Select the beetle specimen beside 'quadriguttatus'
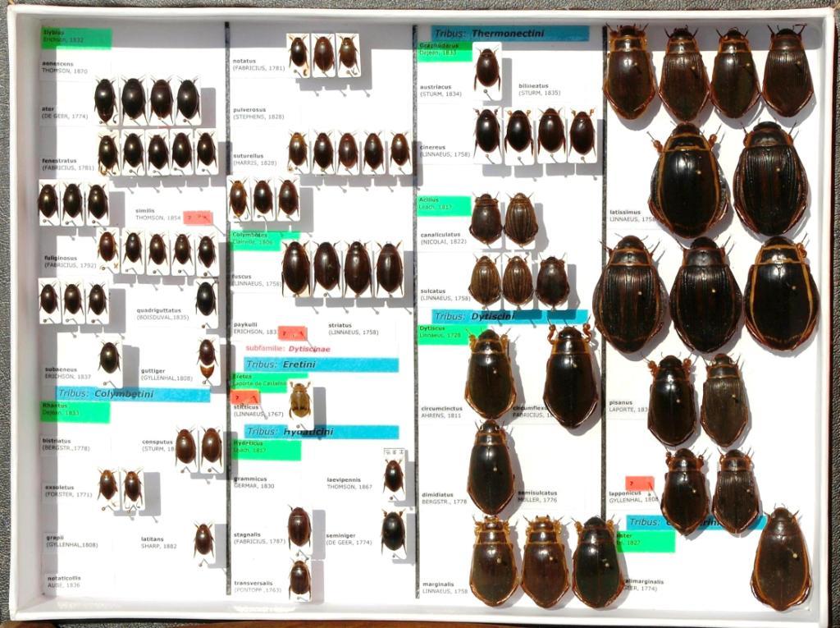This screenshot has width=840, height=628. pyautogui.click(x=206, y=299)
